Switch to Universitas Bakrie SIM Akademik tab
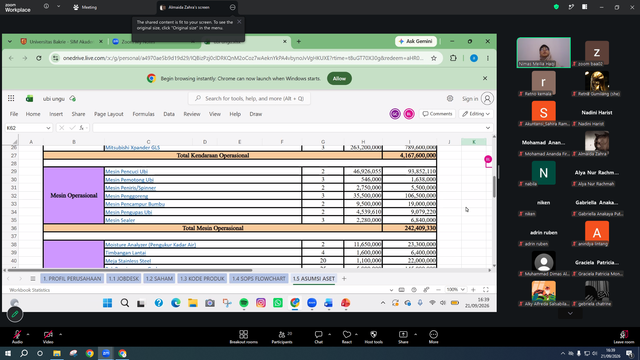 coord(61,42)
